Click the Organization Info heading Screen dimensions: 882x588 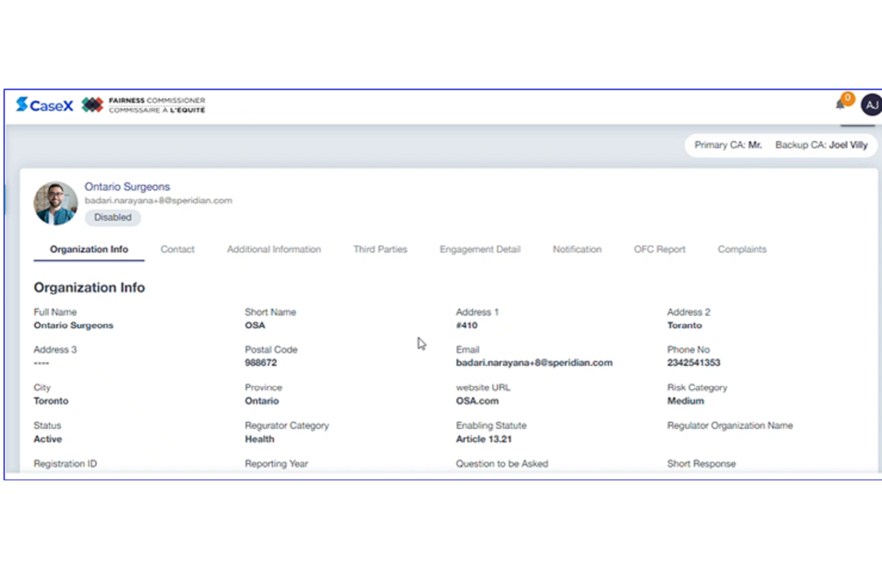(89, 287)
